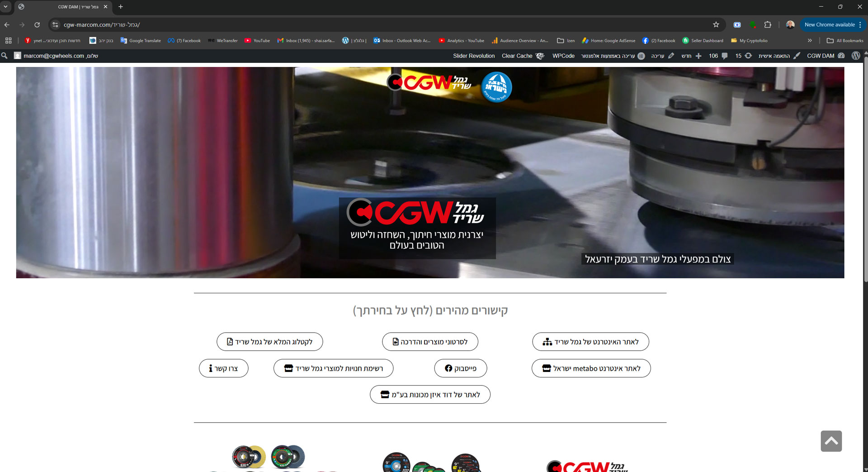This screenshot has width=868, height=472.
Task: Click the CGW logo at top of hero
Action: point(429,82)
